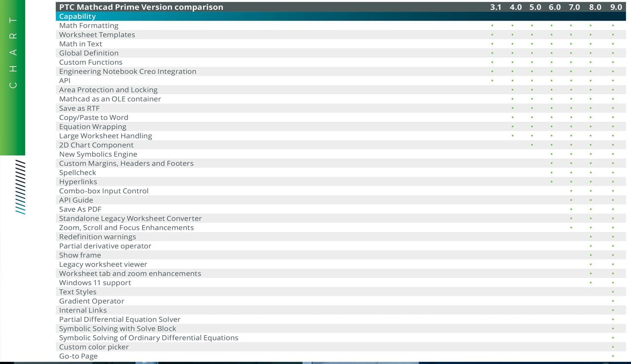The width and height of the screenshot is (631, 364).
Task: Click 'Large Worksheet Handling' row label
Action: coord(106,136)
